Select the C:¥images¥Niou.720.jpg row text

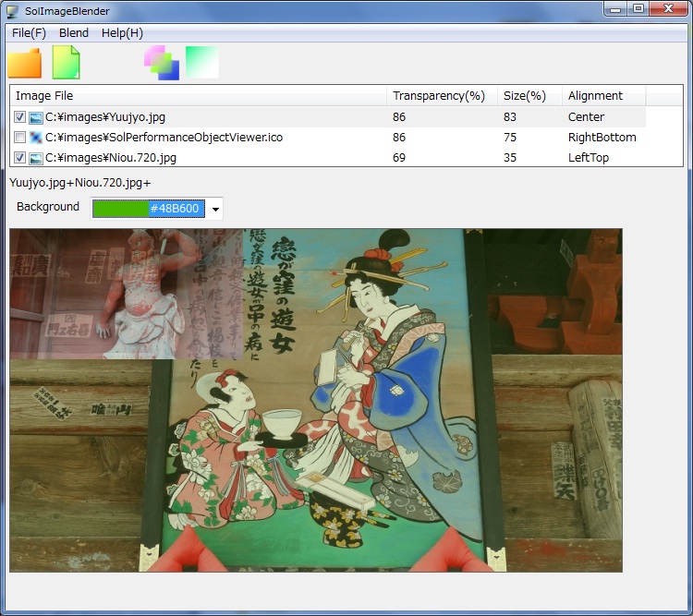tap(111, 158)
